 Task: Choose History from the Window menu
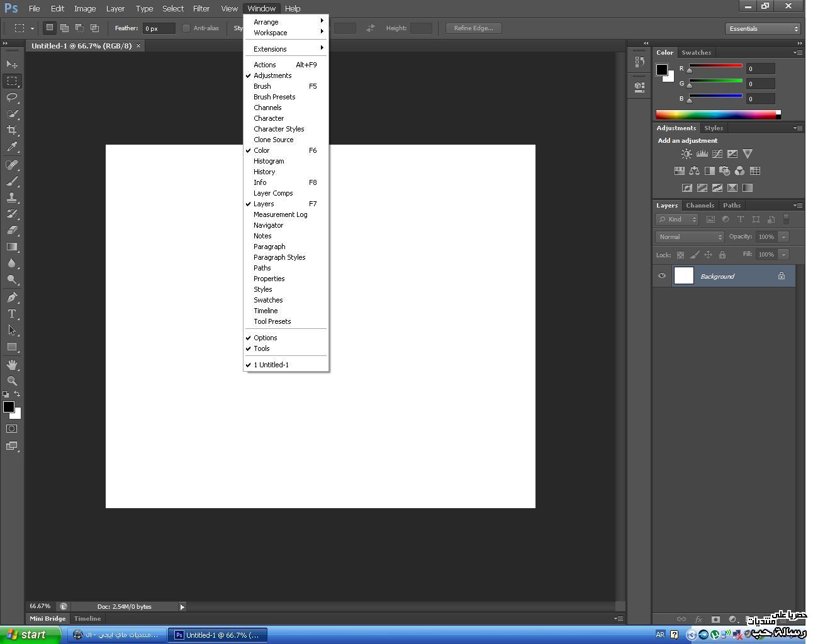tap(264, 172)
